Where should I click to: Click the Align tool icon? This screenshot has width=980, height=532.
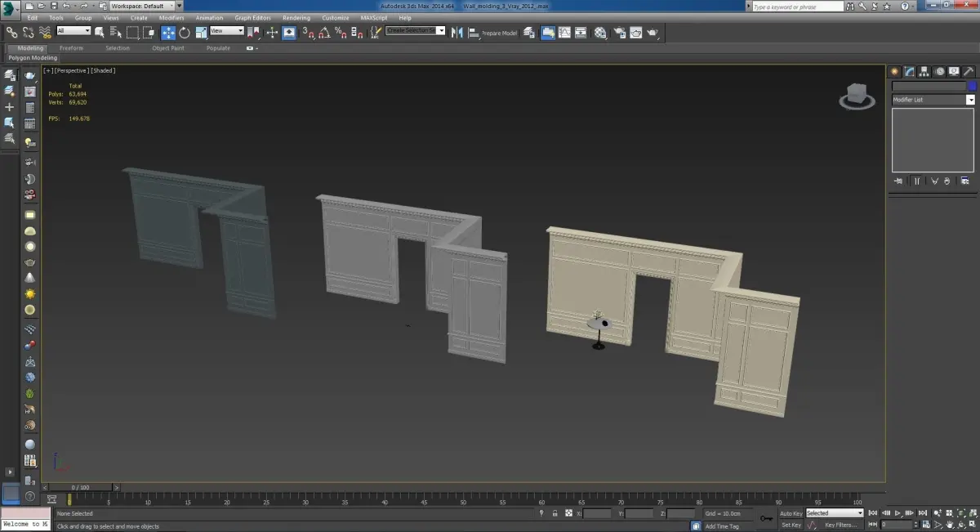coord(473,33)
